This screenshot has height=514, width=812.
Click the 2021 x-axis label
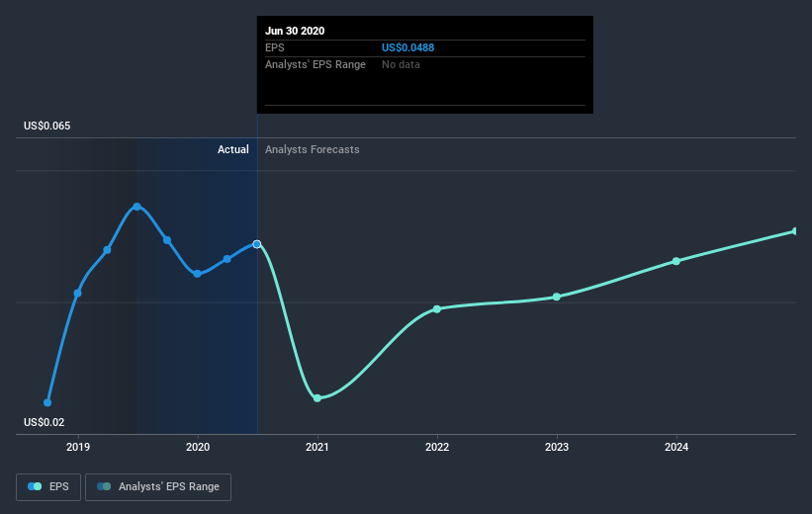[x=316, y=447]
